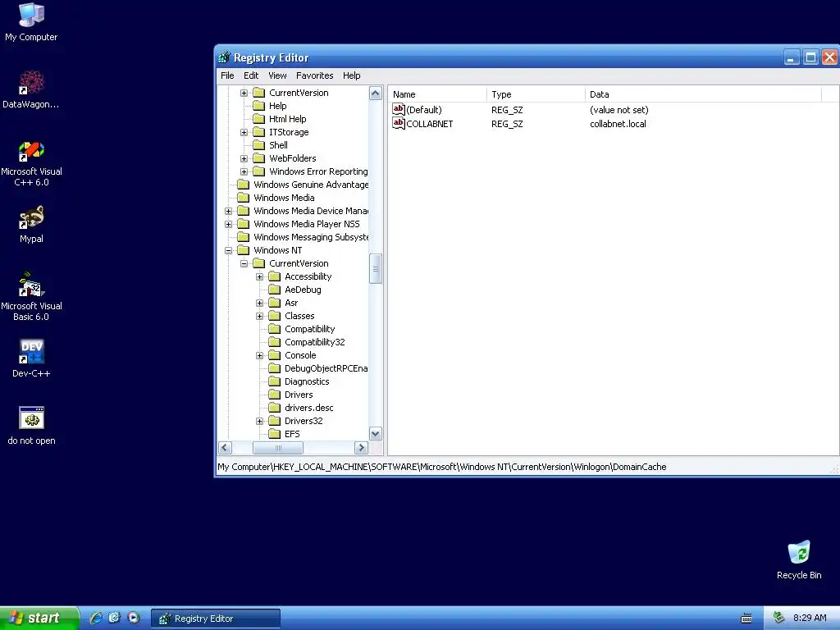The width and height of the screenshot is (840, 630).
Task: Expand the Console key
Action: (259, 355)
